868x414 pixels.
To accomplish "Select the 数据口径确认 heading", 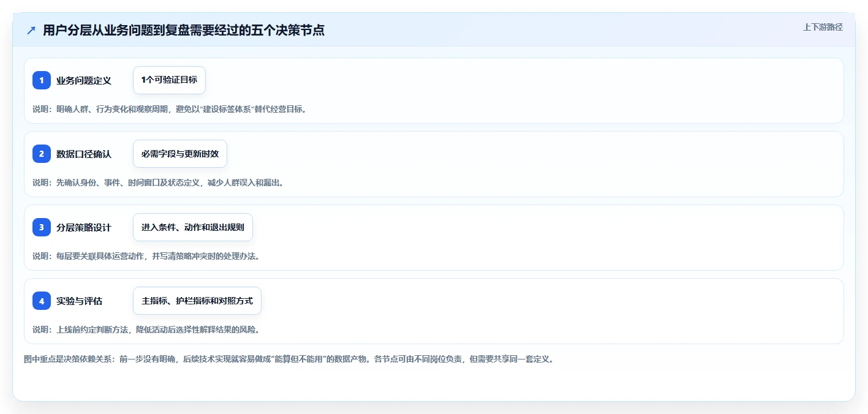I will tap(84, 154).
